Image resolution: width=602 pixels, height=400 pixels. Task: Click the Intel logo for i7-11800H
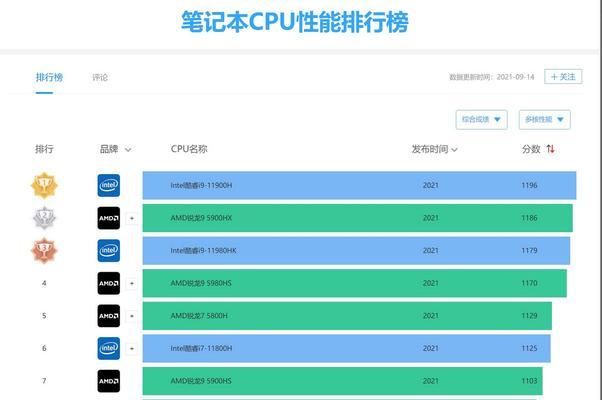pyautogui.click(x=109, y=348)
